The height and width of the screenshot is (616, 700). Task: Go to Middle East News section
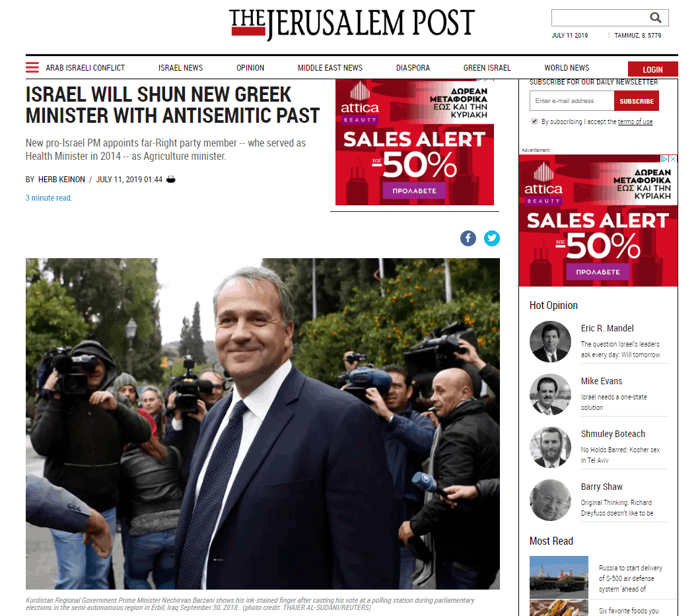(330, 68)
